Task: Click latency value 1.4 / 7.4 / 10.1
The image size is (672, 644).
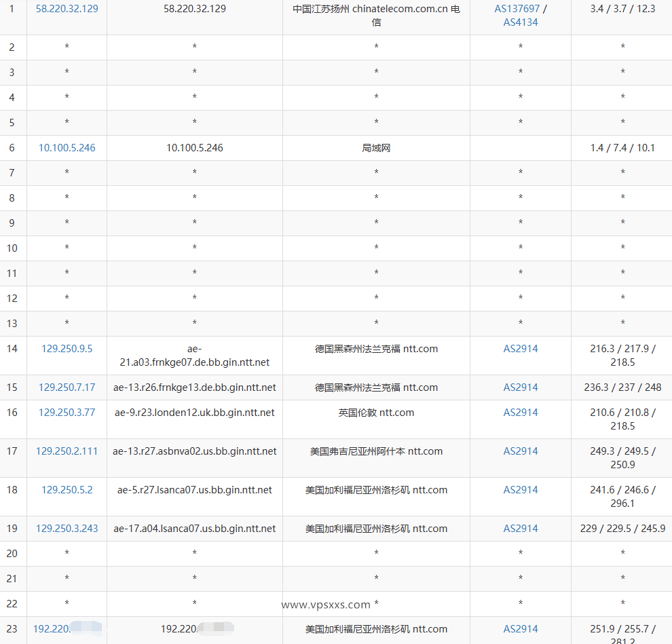Action: [622, 148]
